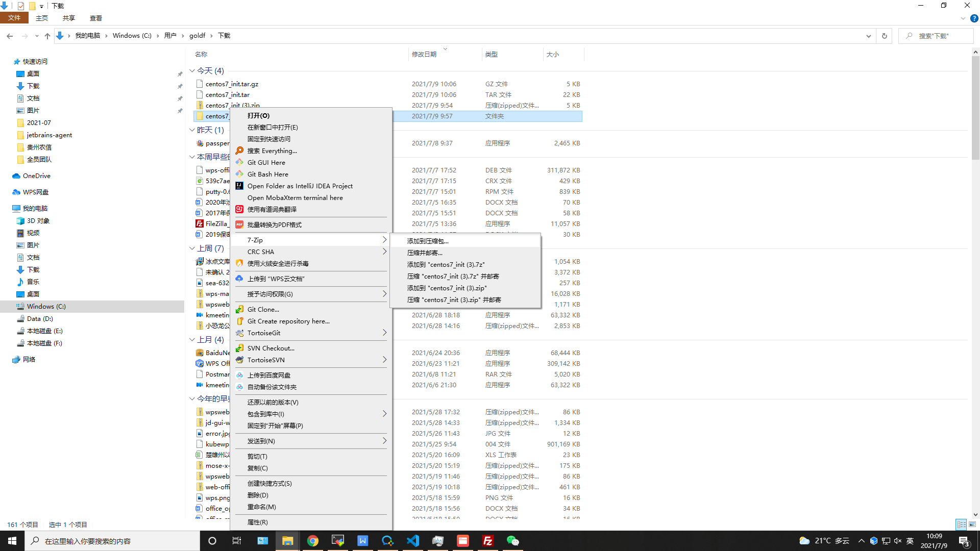Viewport: 980px width, 551px height.
Task: Click the Cortana circle icon
Action: (212, 541)
